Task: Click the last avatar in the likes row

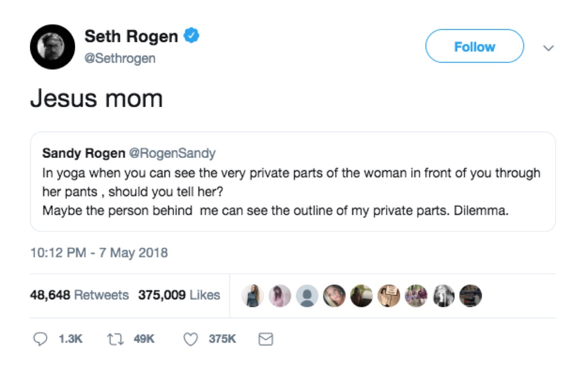Action: tap(471, 295)
